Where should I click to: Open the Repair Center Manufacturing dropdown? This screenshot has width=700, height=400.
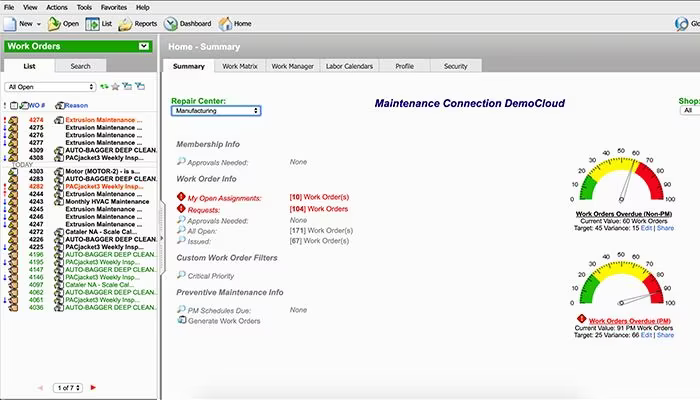216,111
